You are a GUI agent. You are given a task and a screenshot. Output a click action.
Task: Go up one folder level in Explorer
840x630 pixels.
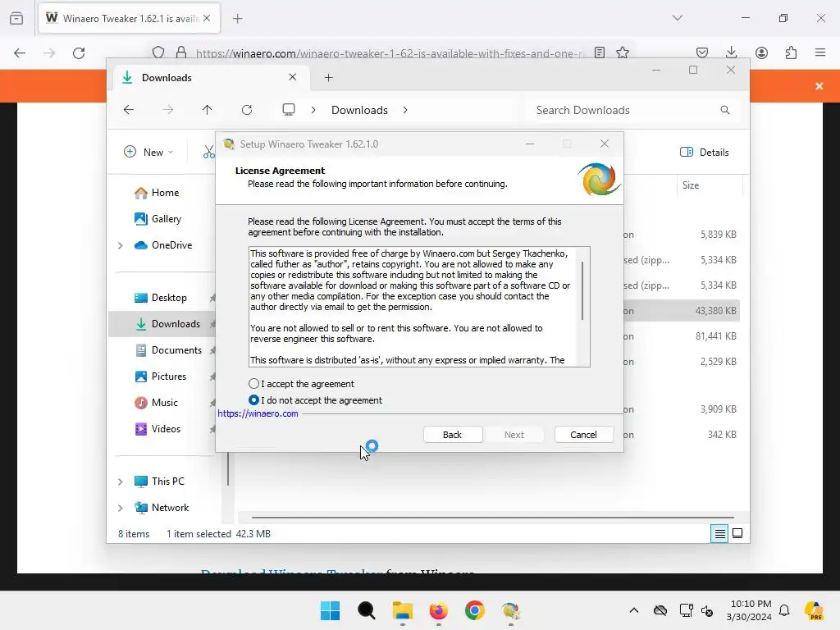pyautogui.click(x=207, y=110)
